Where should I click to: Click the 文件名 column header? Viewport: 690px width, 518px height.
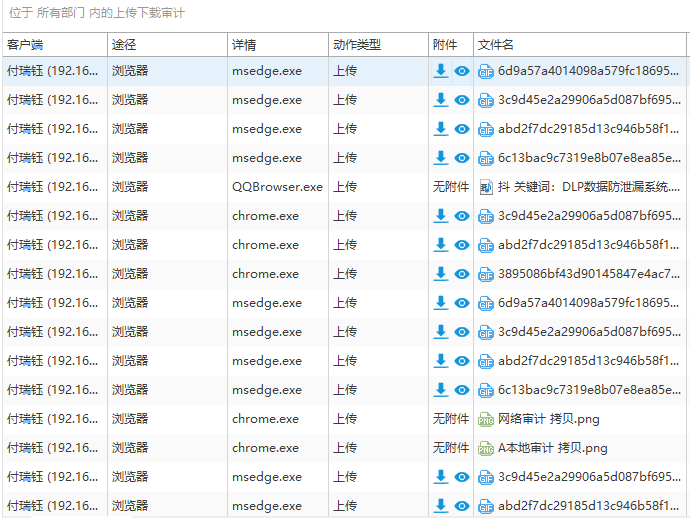[496, 45]
